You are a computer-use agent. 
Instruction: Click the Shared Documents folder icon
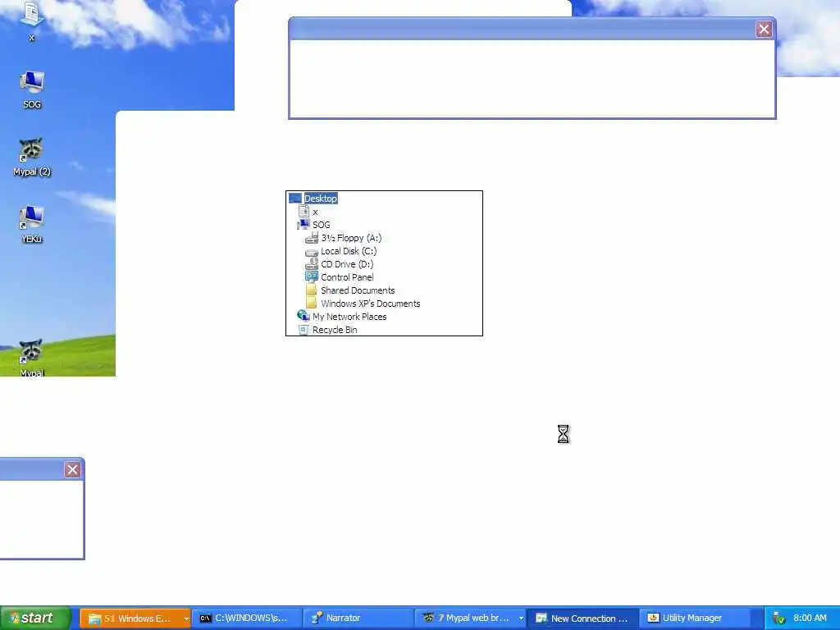point(311,290)
